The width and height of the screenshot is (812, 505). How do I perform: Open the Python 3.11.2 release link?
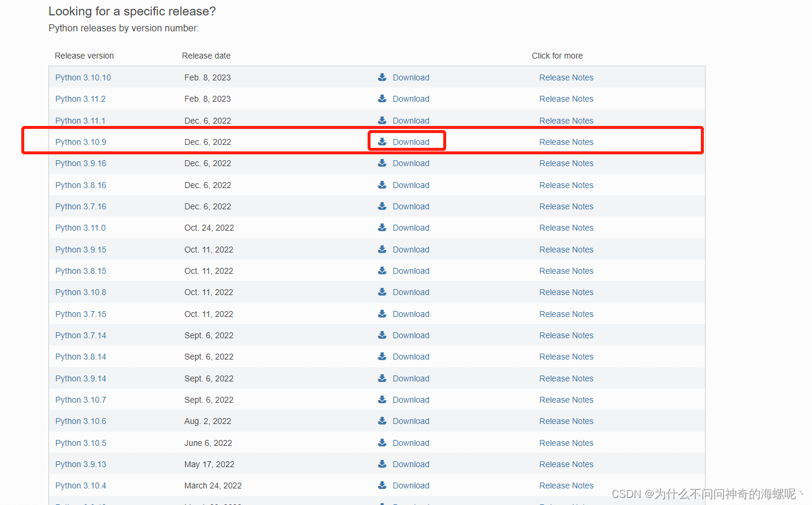tap(80, 99)
